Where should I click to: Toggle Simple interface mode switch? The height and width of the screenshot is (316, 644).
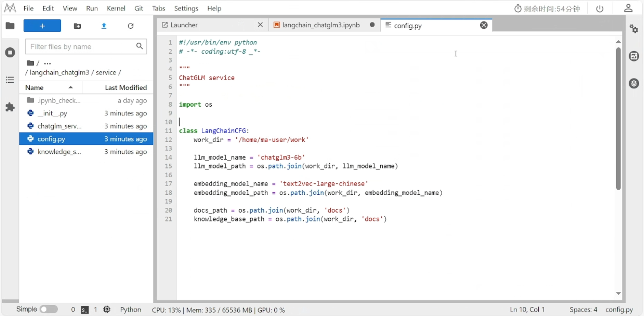[x=49, y=309]
